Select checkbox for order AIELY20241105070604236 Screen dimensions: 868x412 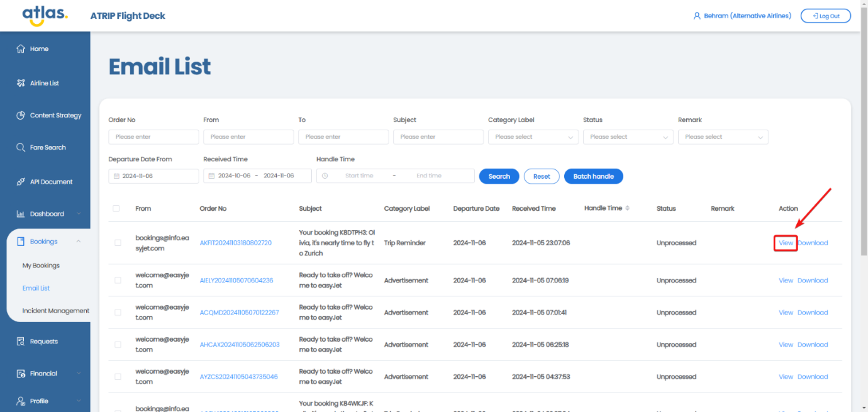coord(118,281)
